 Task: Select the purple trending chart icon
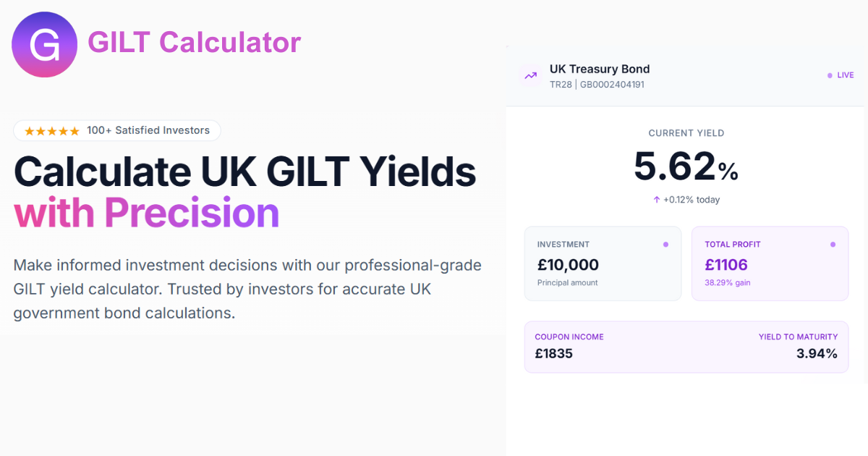tap(530, 75)
